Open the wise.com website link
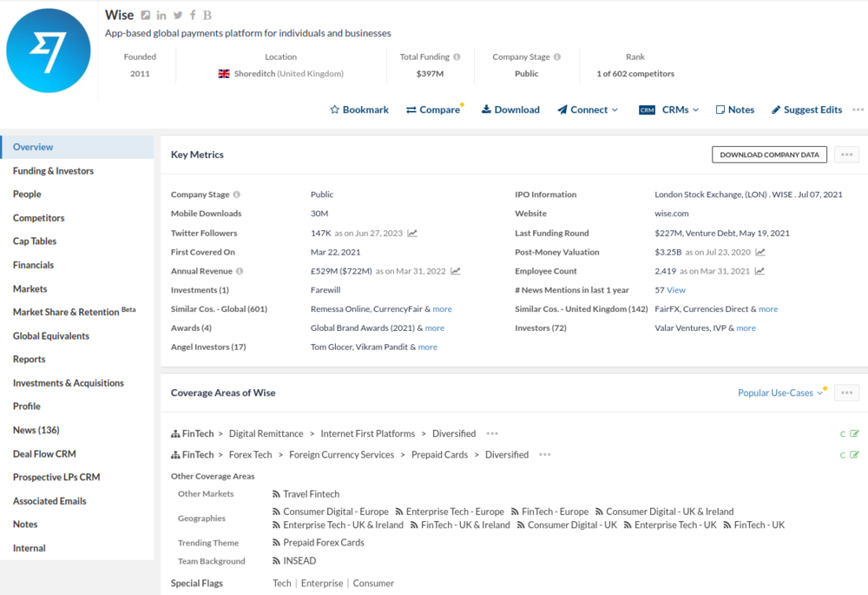Screen dimensions: 868x595 (x=671, y=214)
